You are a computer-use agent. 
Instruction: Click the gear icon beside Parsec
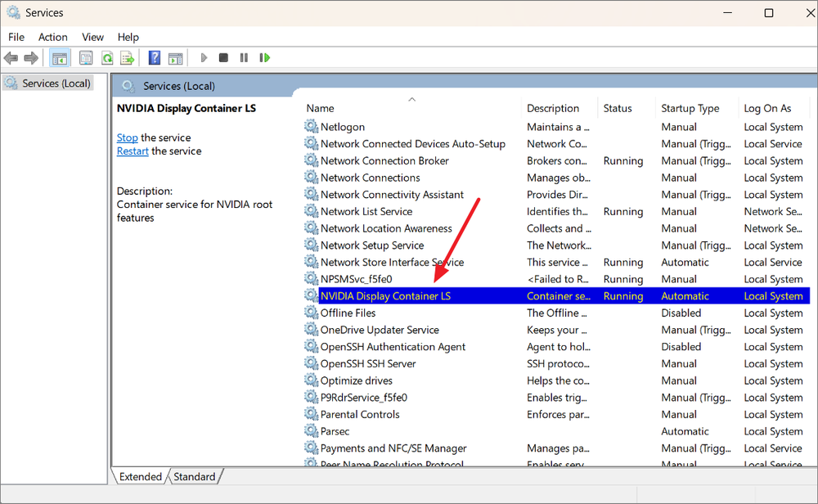[312, 431]
